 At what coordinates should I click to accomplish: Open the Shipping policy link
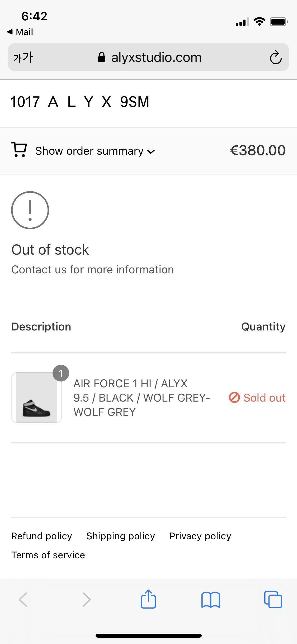(x=121, y=536)
